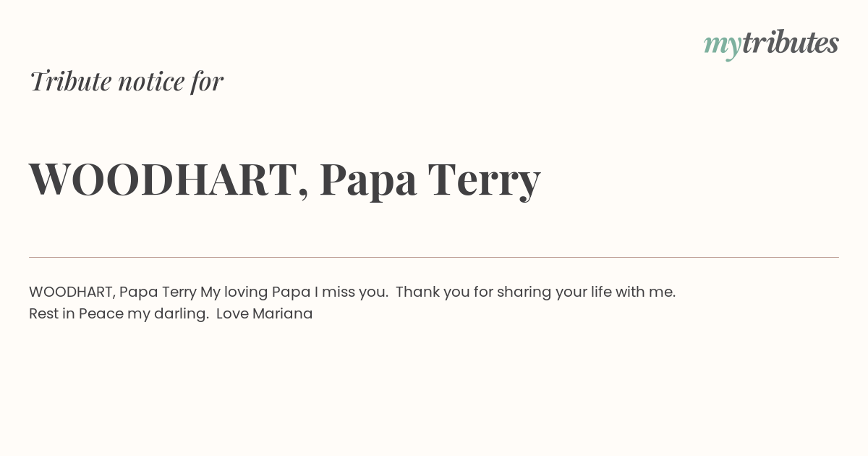This screenshot has height=456, width=868.
Task: Select the "Tribute notice for" heading
Action: coord(126,81)
